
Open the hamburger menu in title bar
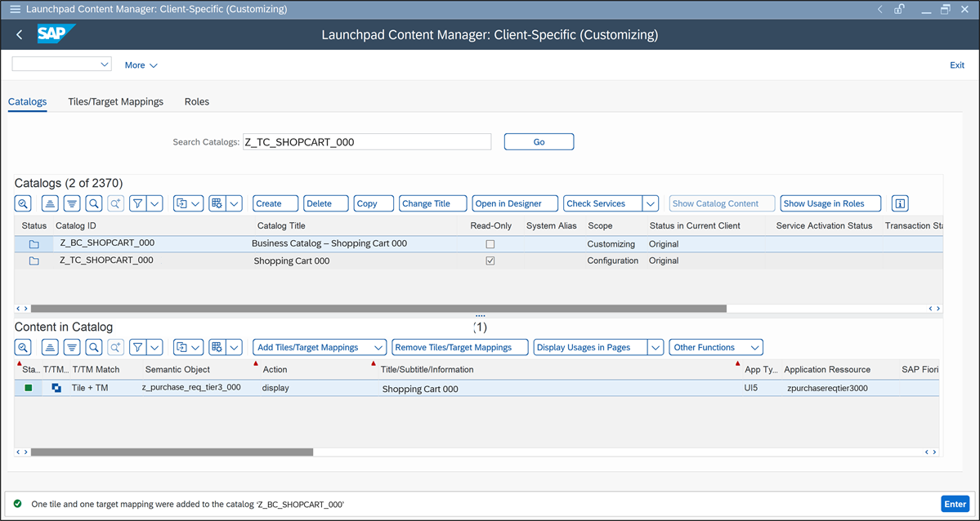pos(15,9)
